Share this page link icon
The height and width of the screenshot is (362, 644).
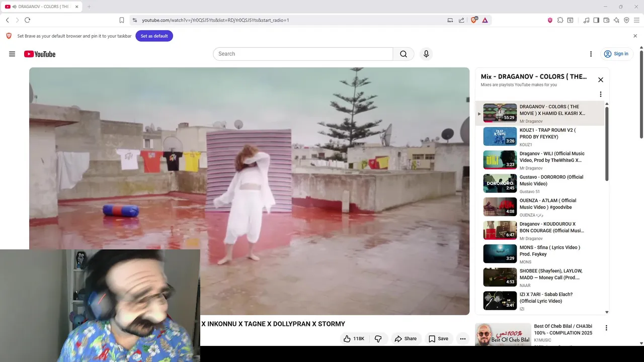tap(461, 20)
